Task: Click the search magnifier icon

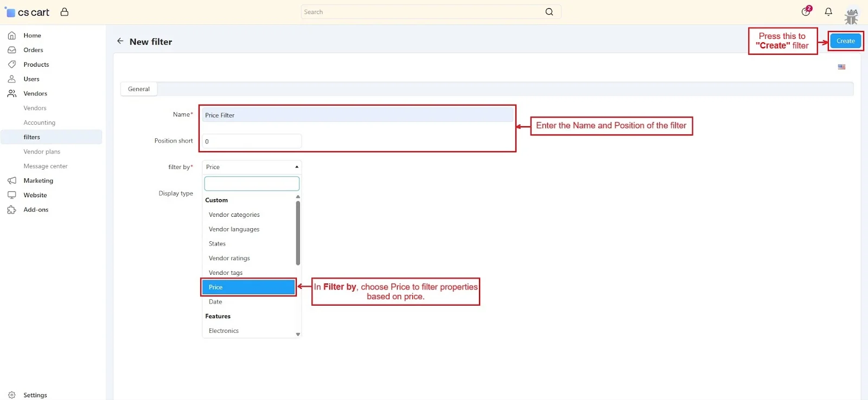Action: pos(549,12)
